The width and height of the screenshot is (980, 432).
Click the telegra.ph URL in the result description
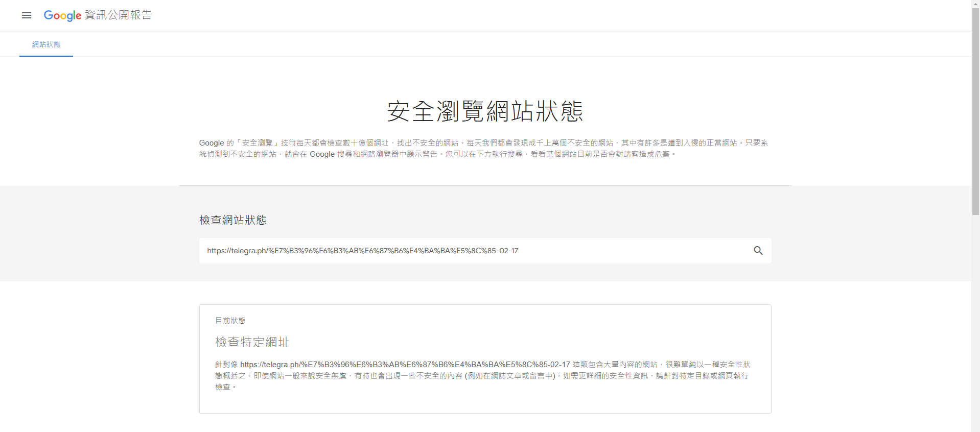(x=405, y=365)
